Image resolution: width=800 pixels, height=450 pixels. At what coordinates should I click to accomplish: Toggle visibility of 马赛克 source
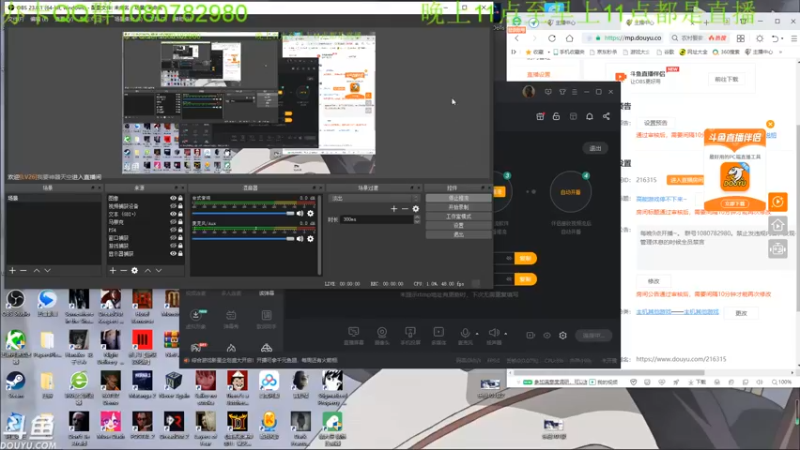[x=173, y=222]
